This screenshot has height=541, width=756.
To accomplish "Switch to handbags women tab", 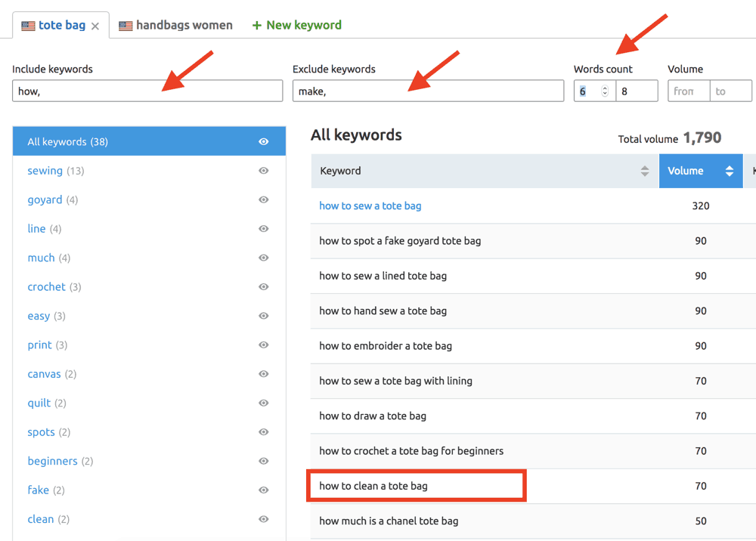I will coord(176,25).
